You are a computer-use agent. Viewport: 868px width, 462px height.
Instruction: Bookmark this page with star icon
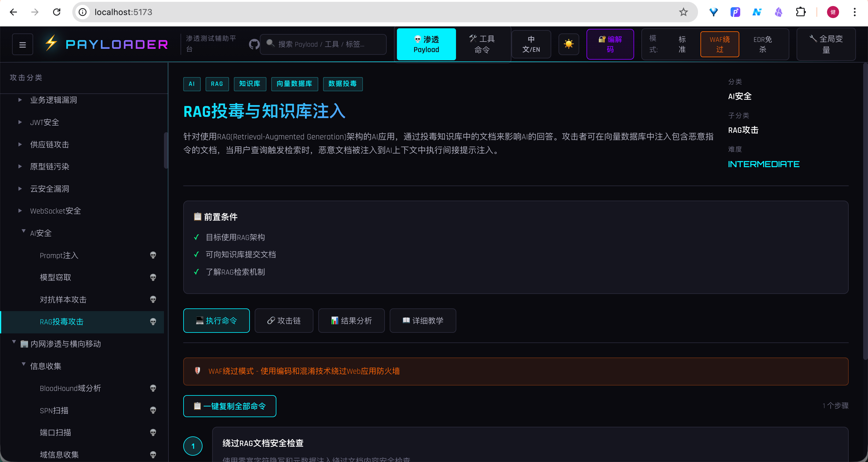click(x=683, y=12)
